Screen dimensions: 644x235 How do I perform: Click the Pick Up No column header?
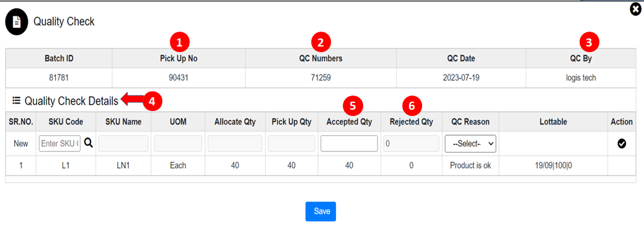pos(179,58)
